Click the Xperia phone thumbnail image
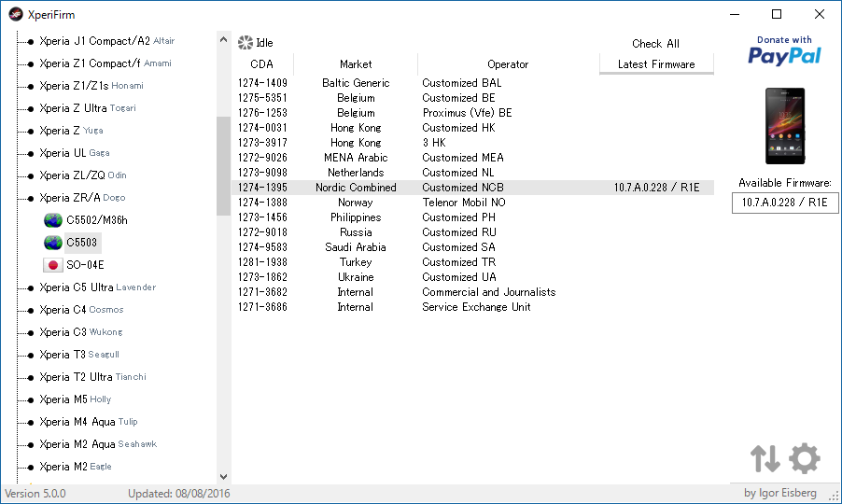The image size is (842, 504). point(785,126)
